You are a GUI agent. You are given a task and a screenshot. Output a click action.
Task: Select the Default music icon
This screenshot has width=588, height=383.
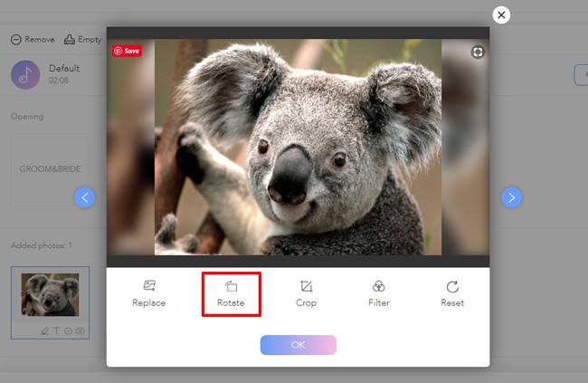(x=25, y=75)
